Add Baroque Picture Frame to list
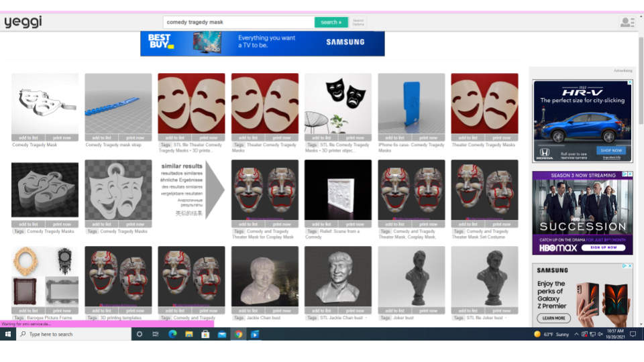Viewport: 644px width, 362px height. (28, 310)
